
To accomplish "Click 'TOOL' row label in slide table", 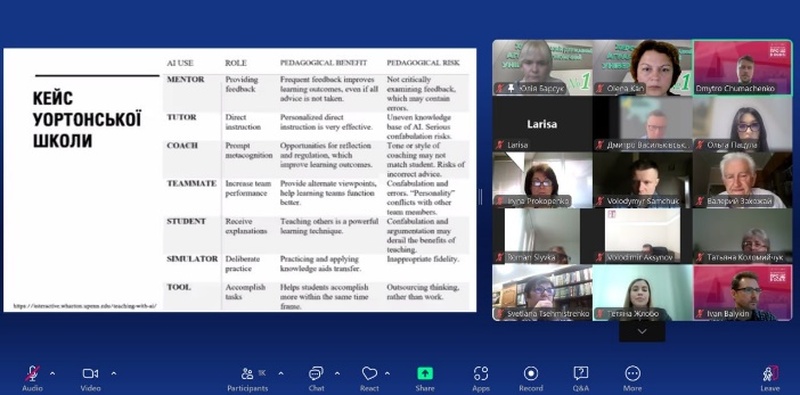I will point(179,287).
